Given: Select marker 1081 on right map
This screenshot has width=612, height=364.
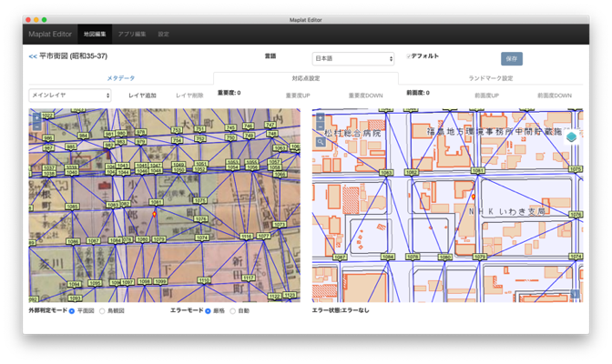Looking at the screenshot, I should 478,170.
